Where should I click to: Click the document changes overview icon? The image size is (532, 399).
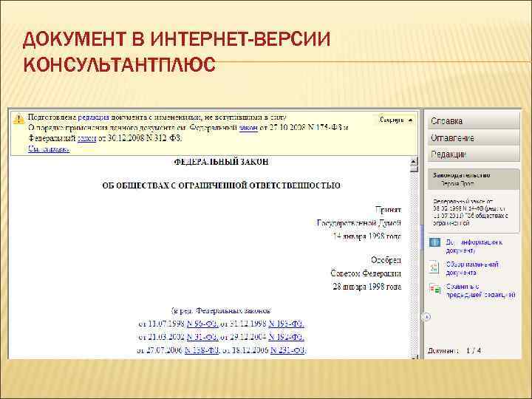[434, 267]
